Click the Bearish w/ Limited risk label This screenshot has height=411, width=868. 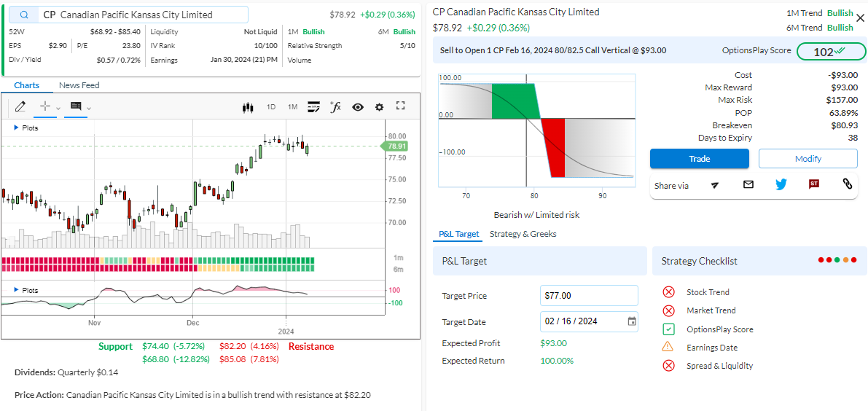click(x=536, y=215)
